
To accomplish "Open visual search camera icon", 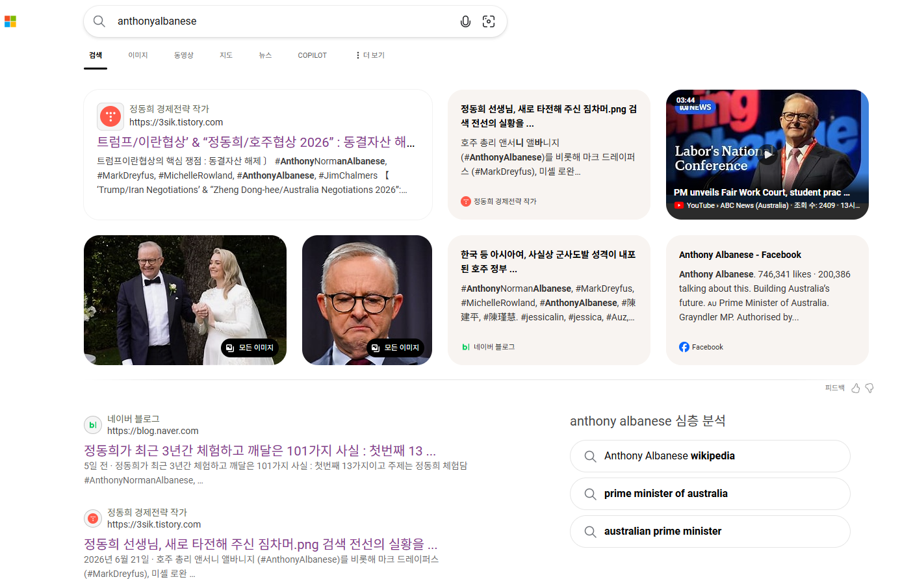I will [489, 21].
